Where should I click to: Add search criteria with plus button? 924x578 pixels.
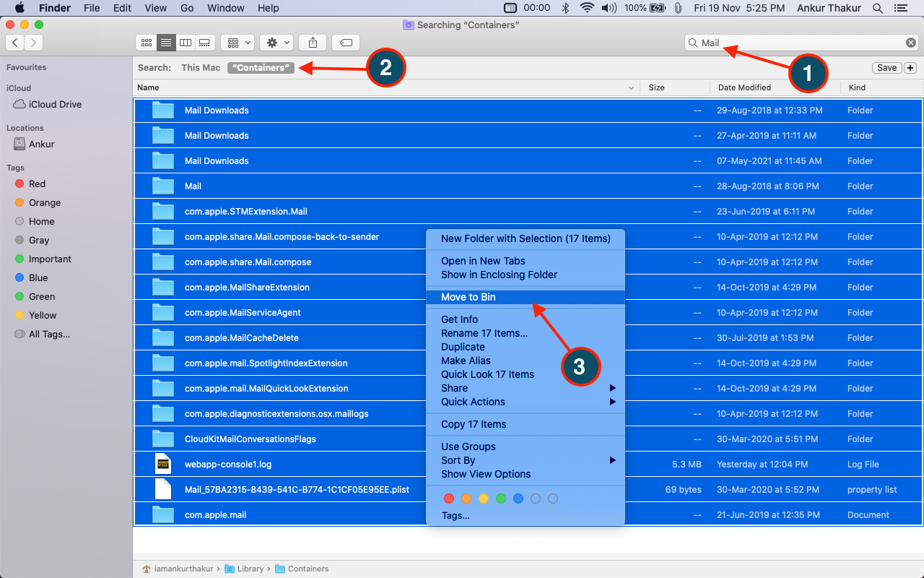pyautogui.click(x=910, y=68)
